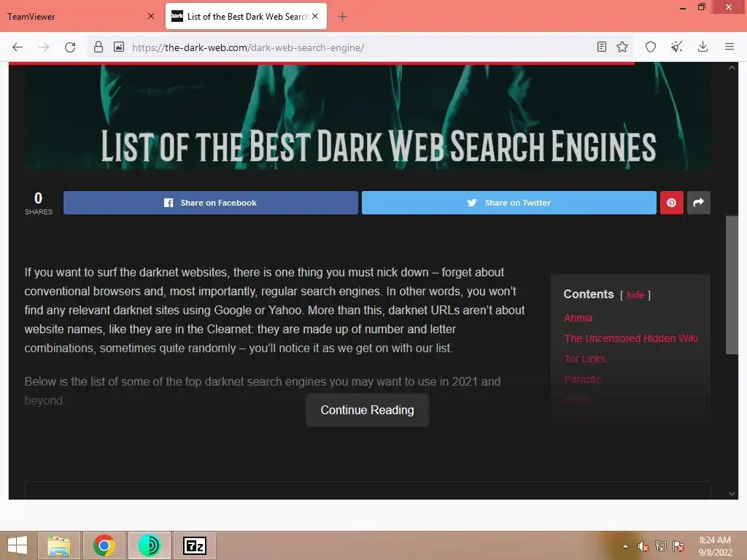Open site security padlock info

click(x=98, y=47)
